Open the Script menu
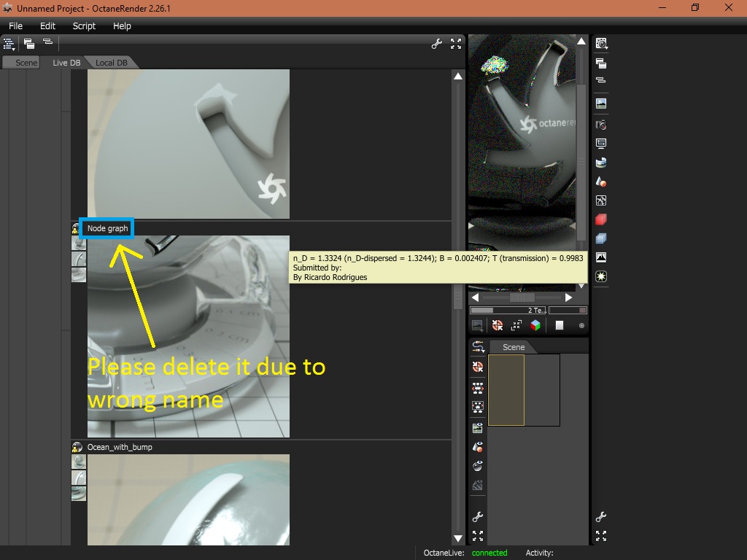 (84, 26)
